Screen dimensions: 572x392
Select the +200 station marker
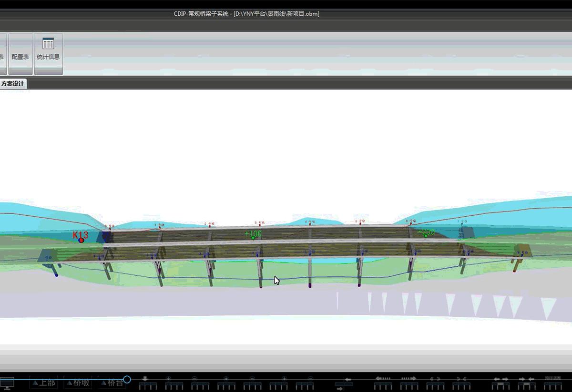[x=426, y=232]
